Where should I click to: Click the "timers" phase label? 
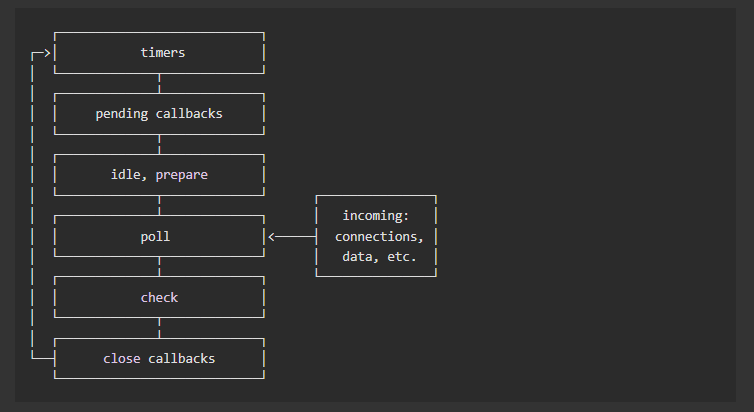(159, 52)
